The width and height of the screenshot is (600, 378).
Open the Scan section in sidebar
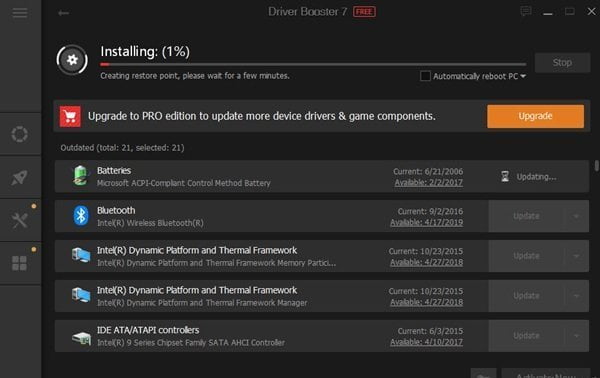coord(20,134)
